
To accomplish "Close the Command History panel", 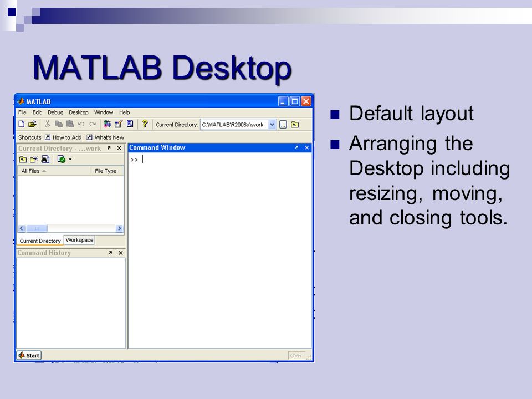I will pyautogui.click(x=120, y=253).
